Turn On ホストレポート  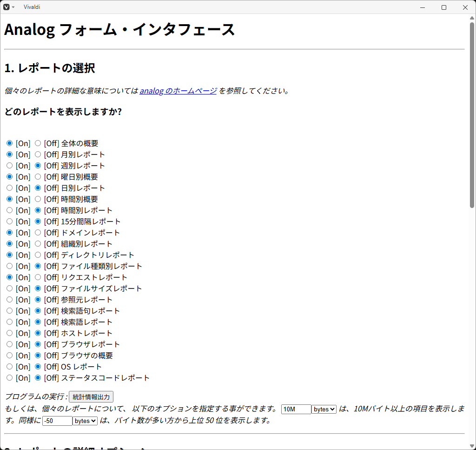click(9, 333)
